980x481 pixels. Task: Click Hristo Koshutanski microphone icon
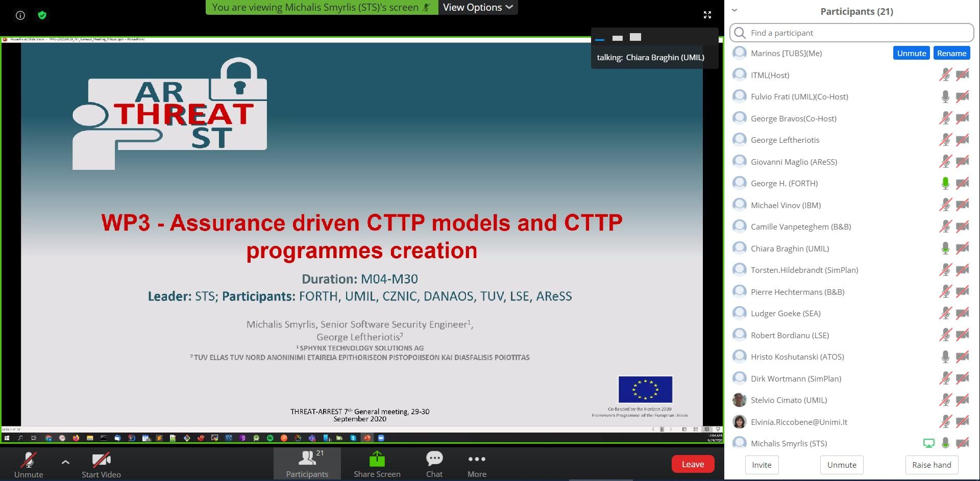[x=945, y=357]
